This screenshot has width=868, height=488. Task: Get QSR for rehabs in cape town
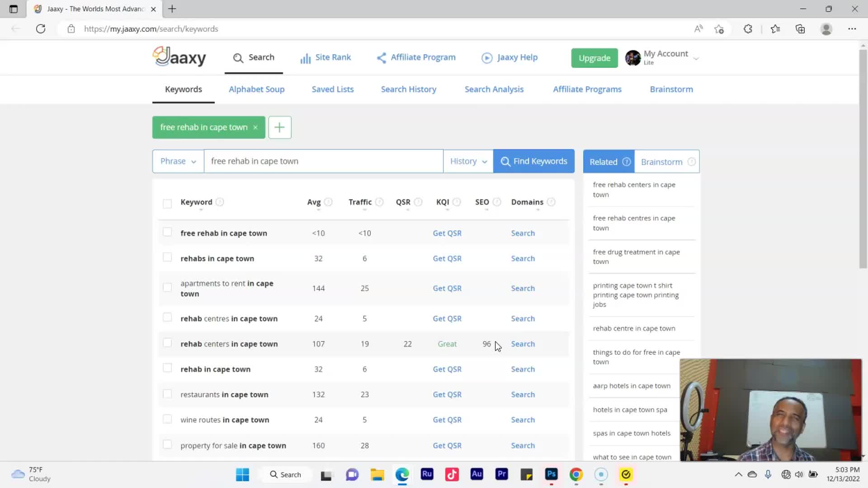(x=447, y=258)
